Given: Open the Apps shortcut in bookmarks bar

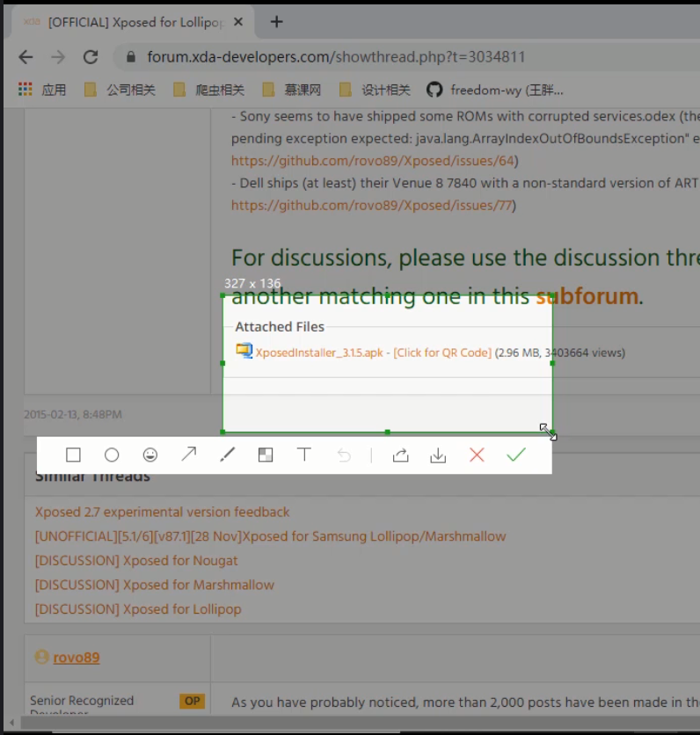Looking at the screenshot, I should (42, 90).
